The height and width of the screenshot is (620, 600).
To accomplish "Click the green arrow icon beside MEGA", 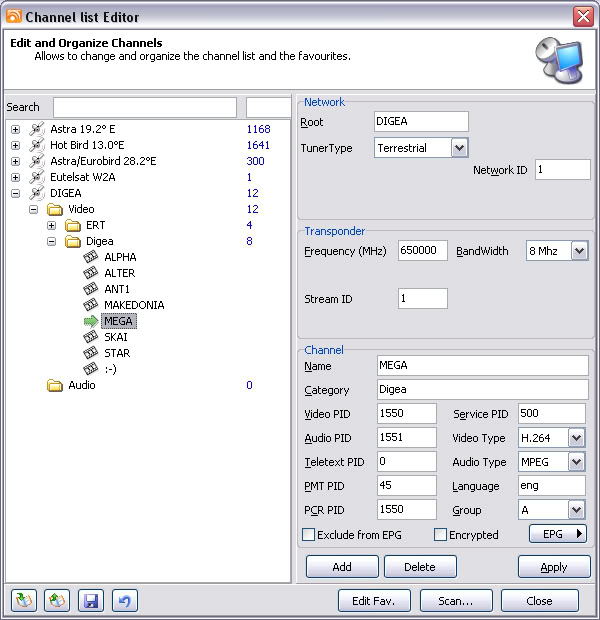I will 91,321.
